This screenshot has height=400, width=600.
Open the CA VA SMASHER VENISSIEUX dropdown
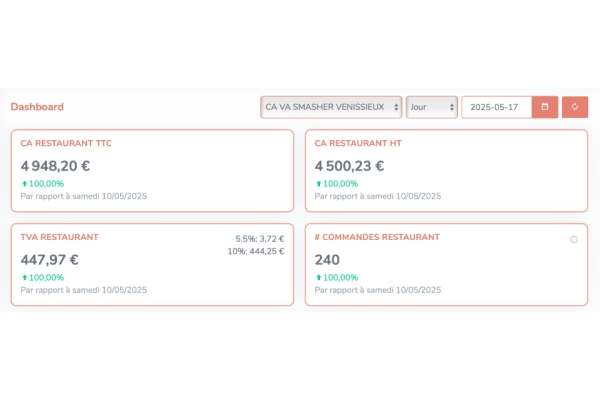(331, 107)
